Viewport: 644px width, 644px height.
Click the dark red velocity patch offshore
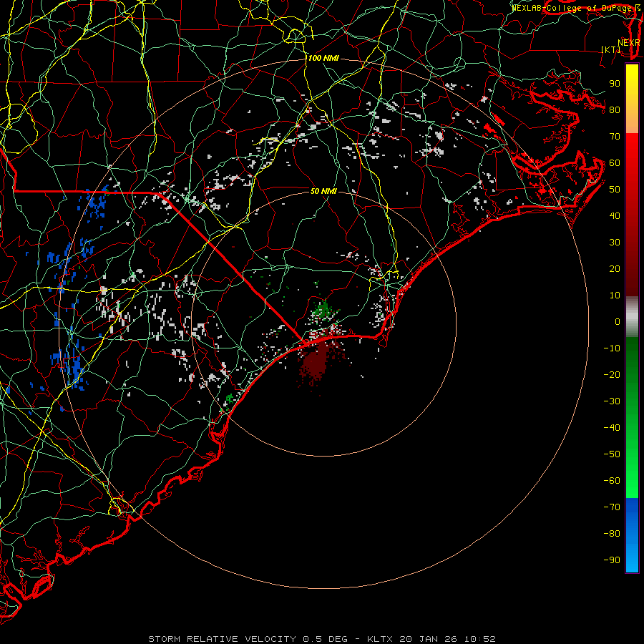317,361
